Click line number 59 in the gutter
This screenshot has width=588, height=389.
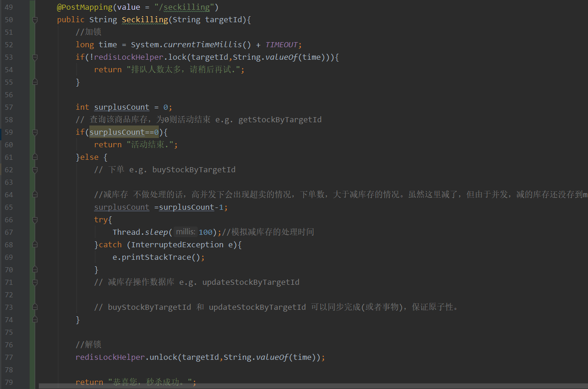pos(9,132)
